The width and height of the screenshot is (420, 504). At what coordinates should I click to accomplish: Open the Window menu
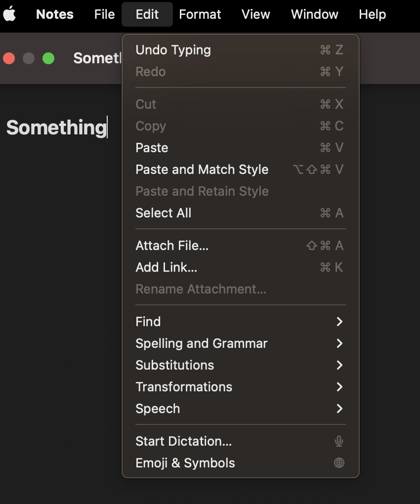[314, 14]
